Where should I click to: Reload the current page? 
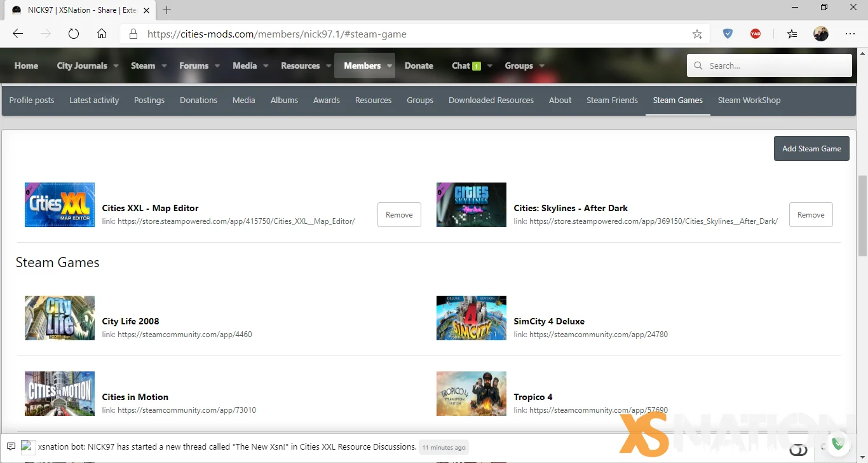pyautogui.click(x=74, y=34)
